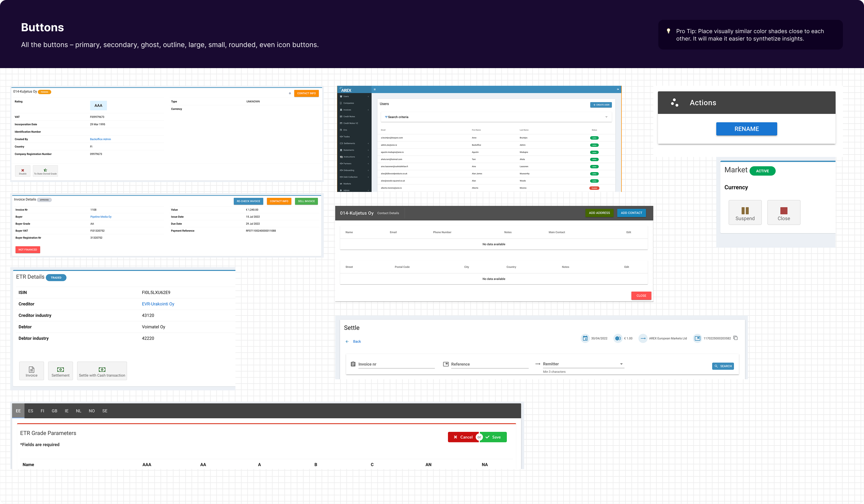Switch to the SE country tab
This screenshot has height=504, width=864.
click(x=105, y=411)
